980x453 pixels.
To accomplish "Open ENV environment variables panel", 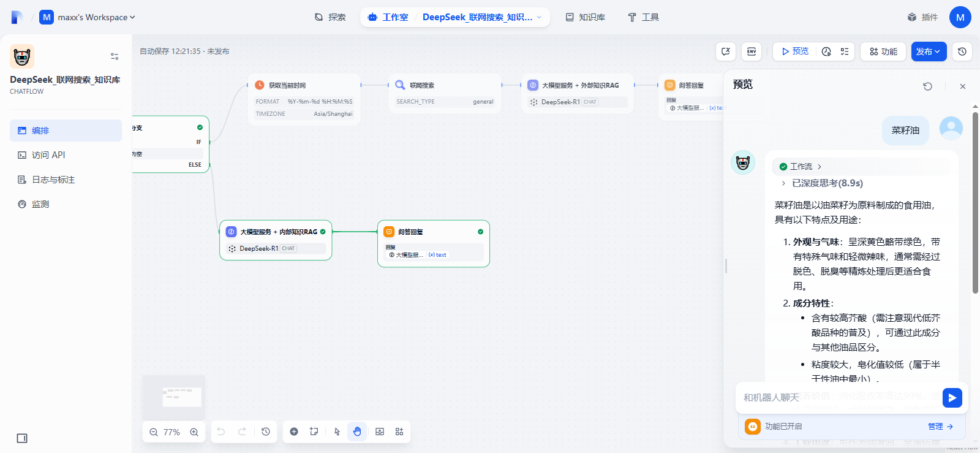I will point(752,51).
